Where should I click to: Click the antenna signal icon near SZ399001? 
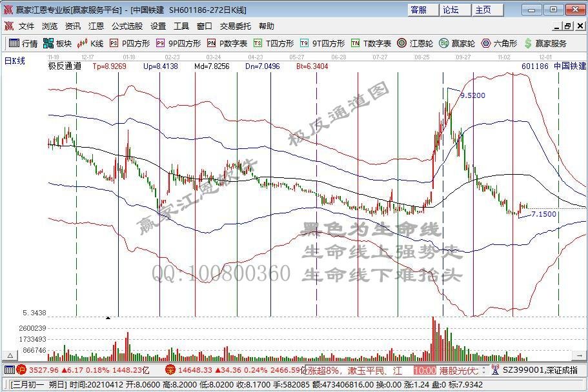(495, 370)
